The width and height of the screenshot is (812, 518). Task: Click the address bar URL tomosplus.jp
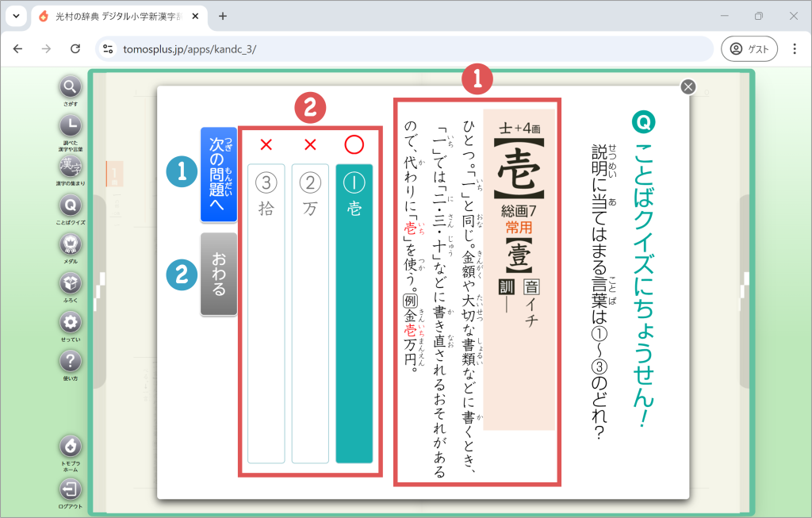click(x=190, y=49)
